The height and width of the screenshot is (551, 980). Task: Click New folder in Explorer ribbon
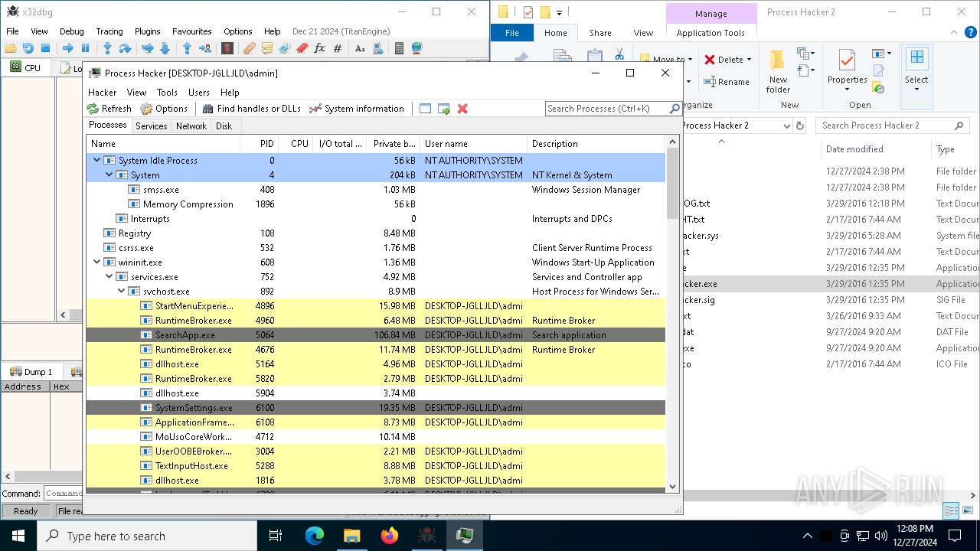778,70
